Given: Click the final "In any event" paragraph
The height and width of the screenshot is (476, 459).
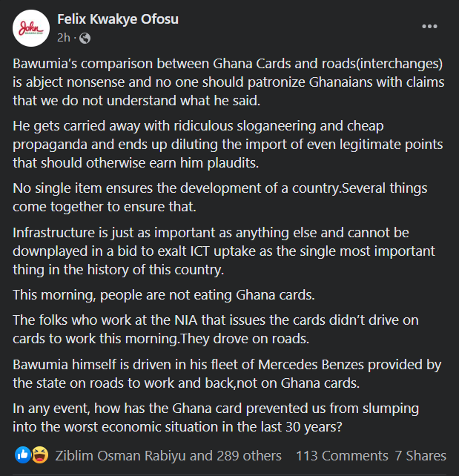Looking at the screenshot, I should [215, 420].
